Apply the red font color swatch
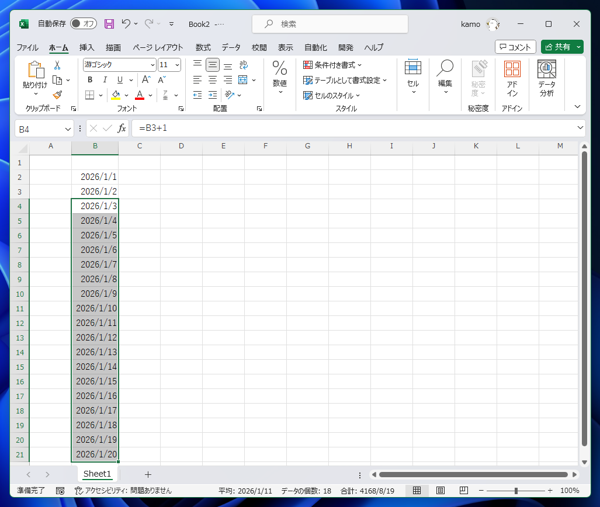The width and height of the screenshot is (600, 507). [x=140, y=95]
